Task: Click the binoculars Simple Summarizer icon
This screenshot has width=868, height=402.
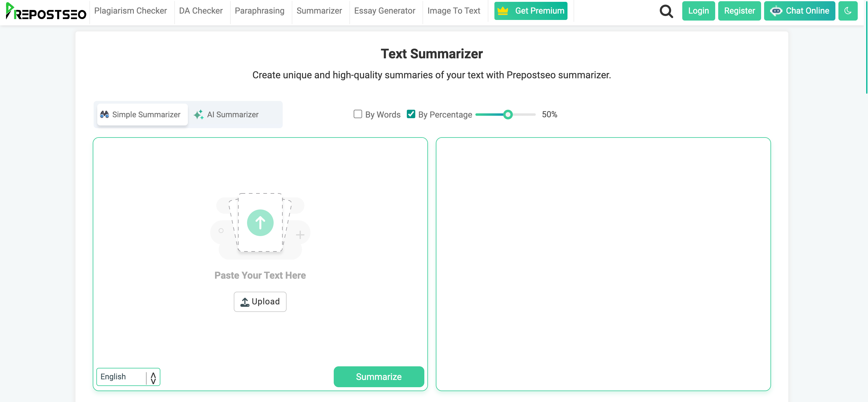Action: [x=104, y=114]
